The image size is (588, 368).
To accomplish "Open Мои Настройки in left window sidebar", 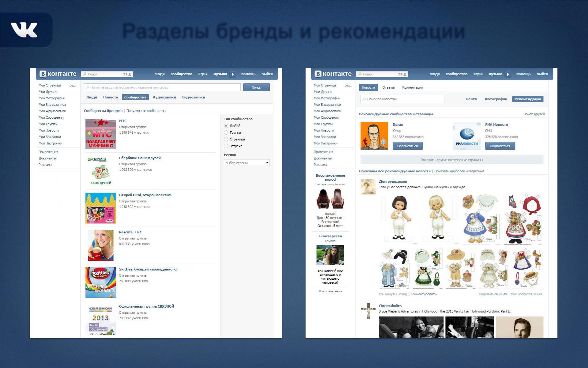I will point(51,143).
